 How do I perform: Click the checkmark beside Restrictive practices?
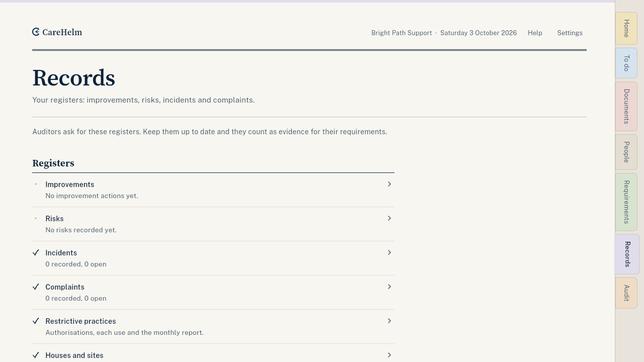pyautogui.click(x=36, y=321)
